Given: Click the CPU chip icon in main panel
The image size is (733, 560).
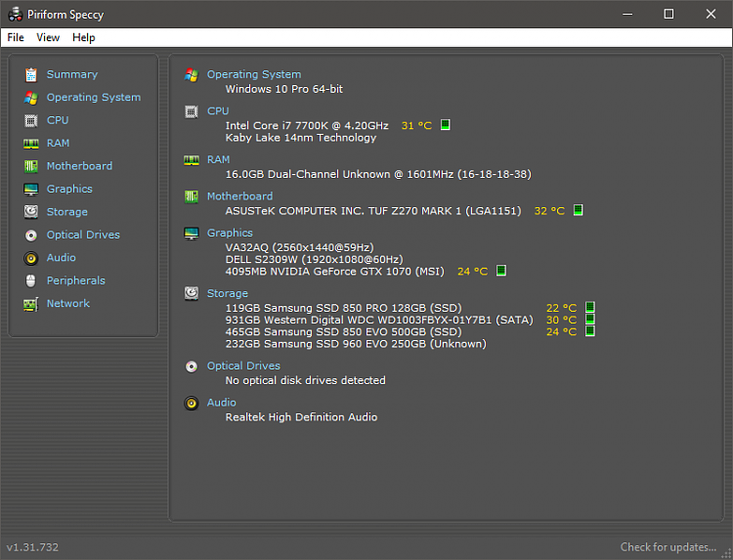Looking at the screenshot, I should pos(192,111).
